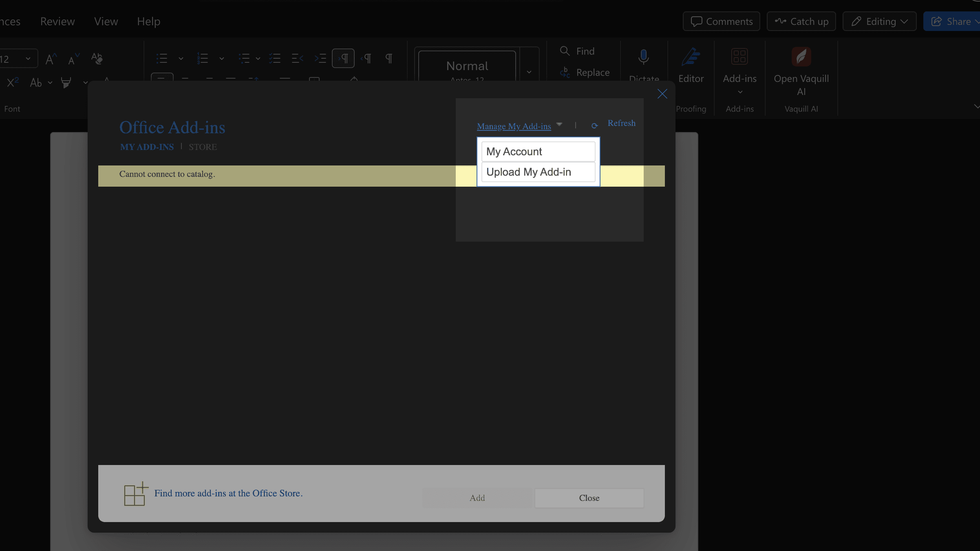980x551 pixels.
Task: Click the Add-ins grid icon
Action: (x=739, y=57)
